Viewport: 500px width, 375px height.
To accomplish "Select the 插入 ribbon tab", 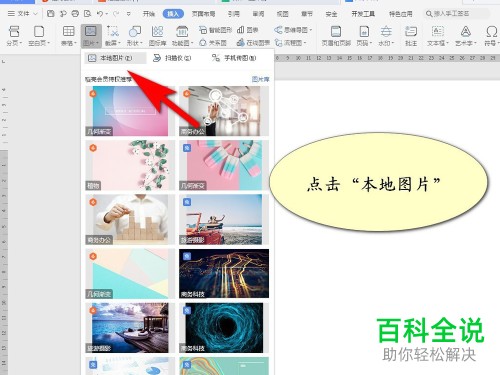I will 173,14.
